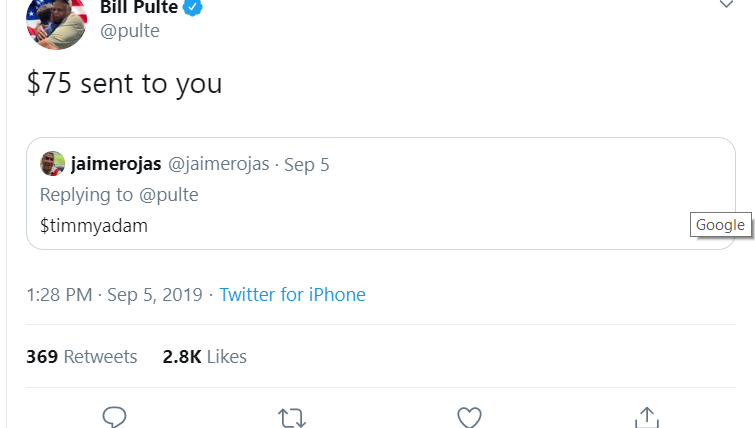View the 2.8K Likes list

204,356
